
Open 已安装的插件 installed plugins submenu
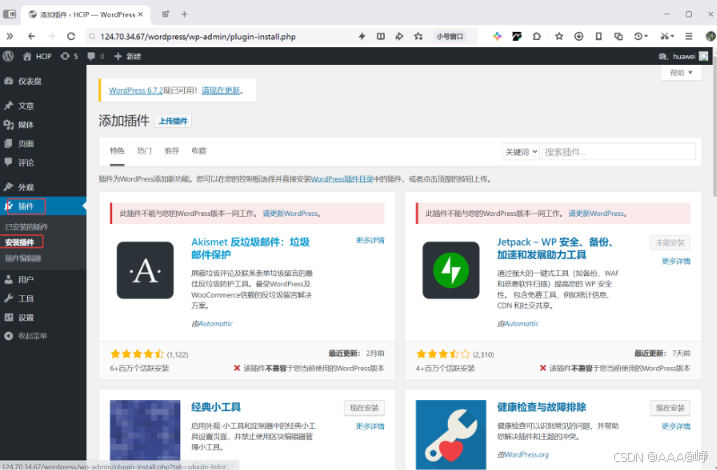pos(27,227)
